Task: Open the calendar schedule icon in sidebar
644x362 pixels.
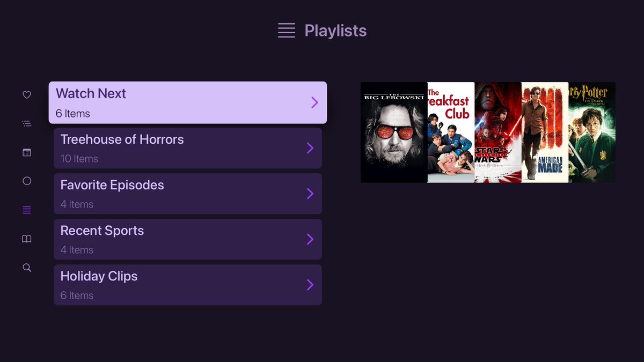Action: point(27,152)
